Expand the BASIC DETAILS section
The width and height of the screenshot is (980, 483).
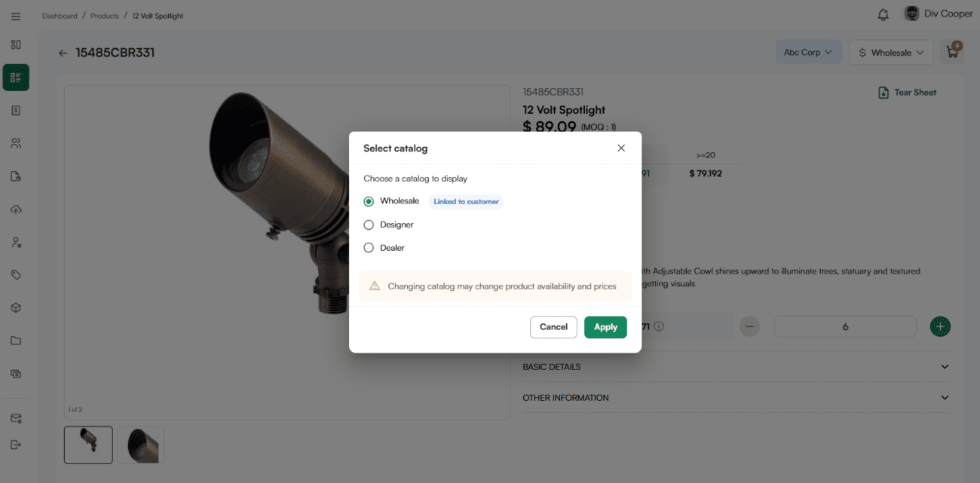coord(736,367)
